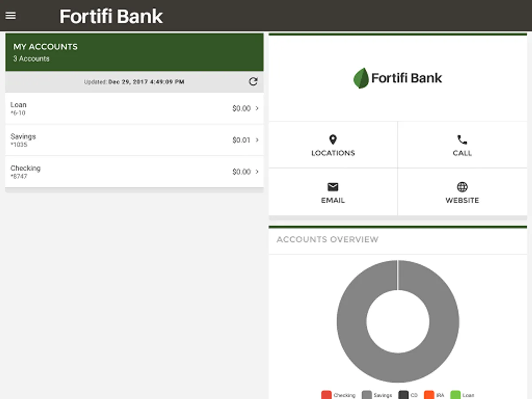Expand the Loan account chevron
This screenshot has height=399, width=532.
(x=257, y=108)
